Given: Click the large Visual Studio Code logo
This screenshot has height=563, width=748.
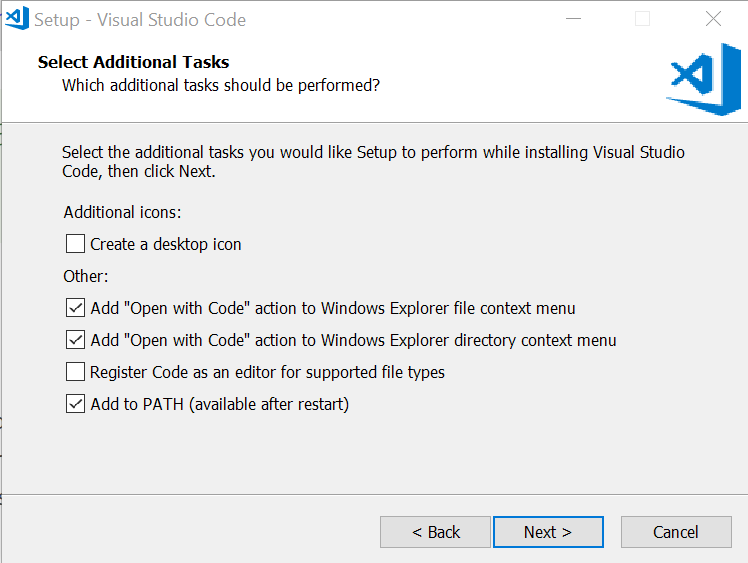Looking at the screenshot, I should click(703, 79).
